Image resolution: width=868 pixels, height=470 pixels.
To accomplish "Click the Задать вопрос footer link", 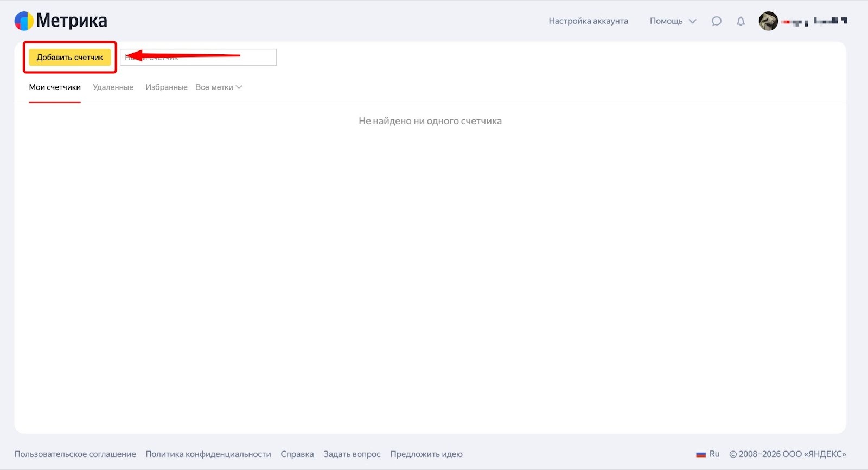I will point(352,454).
